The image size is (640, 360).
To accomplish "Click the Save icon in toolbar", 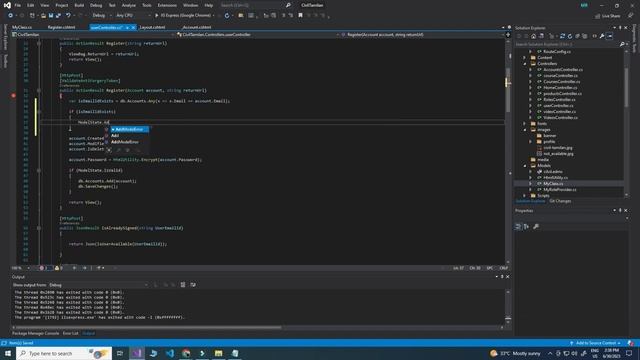I will coord(51,16).
